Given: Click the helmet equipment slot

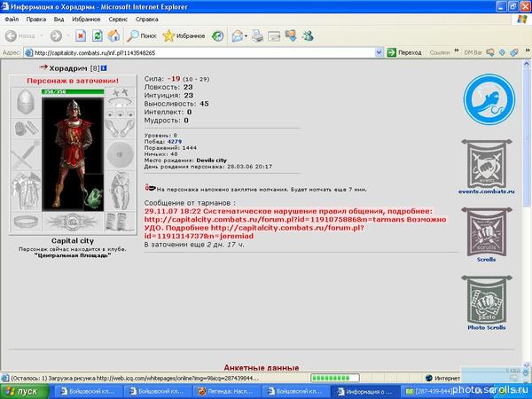Looking at the screenshot, I should click(26, 102).
